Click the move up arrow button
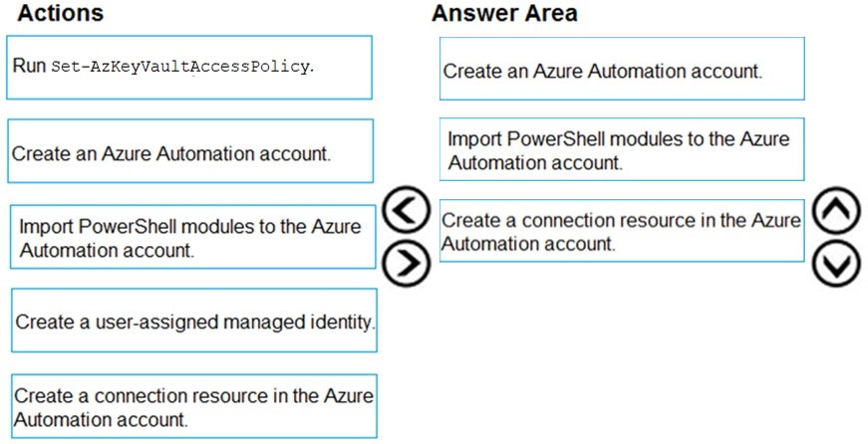The image size is (868, 444). [x=836, y=212]
